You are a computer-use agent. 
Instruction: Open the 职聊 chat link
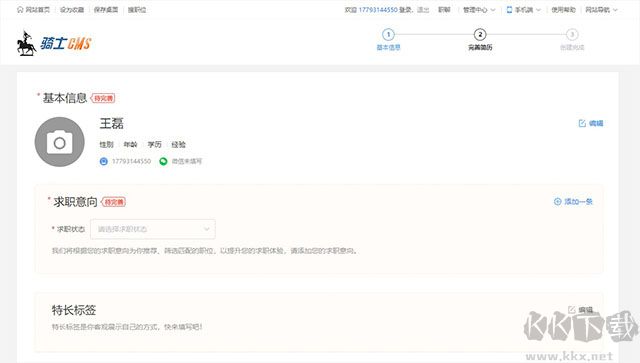(x=444, y=10)
